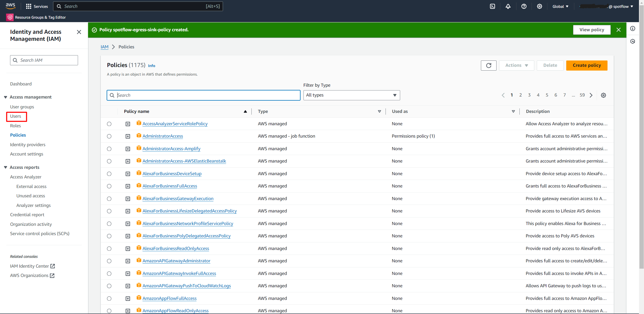Close the IAM navigation panel
Image resolution: width=644 pixels, height=314 pixels.
pos(79,32)
